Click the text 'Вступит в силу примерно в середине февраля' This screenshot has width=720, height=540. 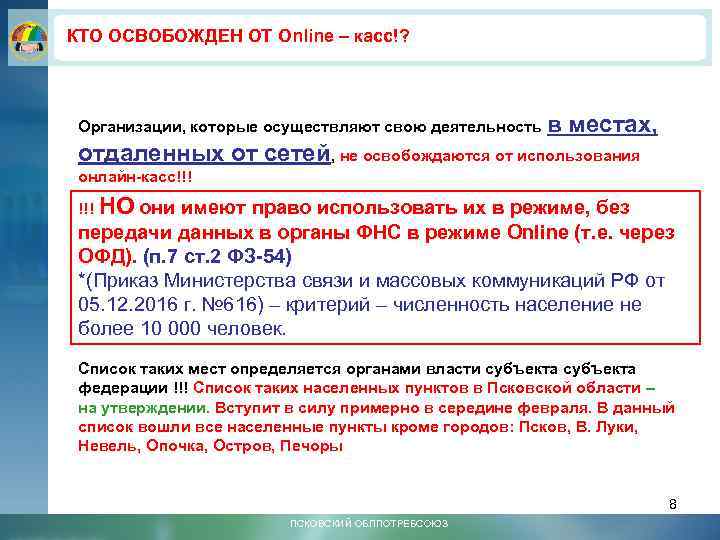[x=402, y=408]
